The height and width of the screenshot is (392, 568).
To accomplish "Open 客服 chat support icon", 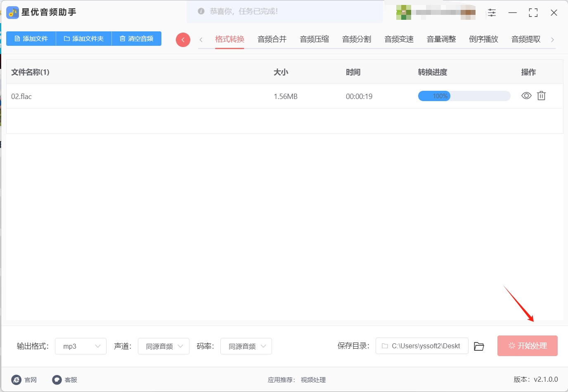I will point(57,380).
